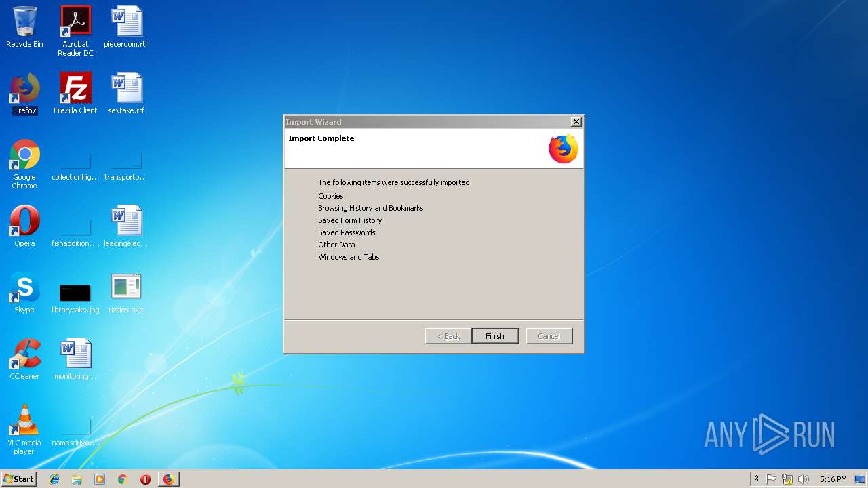The height and width of the screenshot is (488, 868).
Task: Select the pieceroom.rtf file icon
Action: pos(126,28)
